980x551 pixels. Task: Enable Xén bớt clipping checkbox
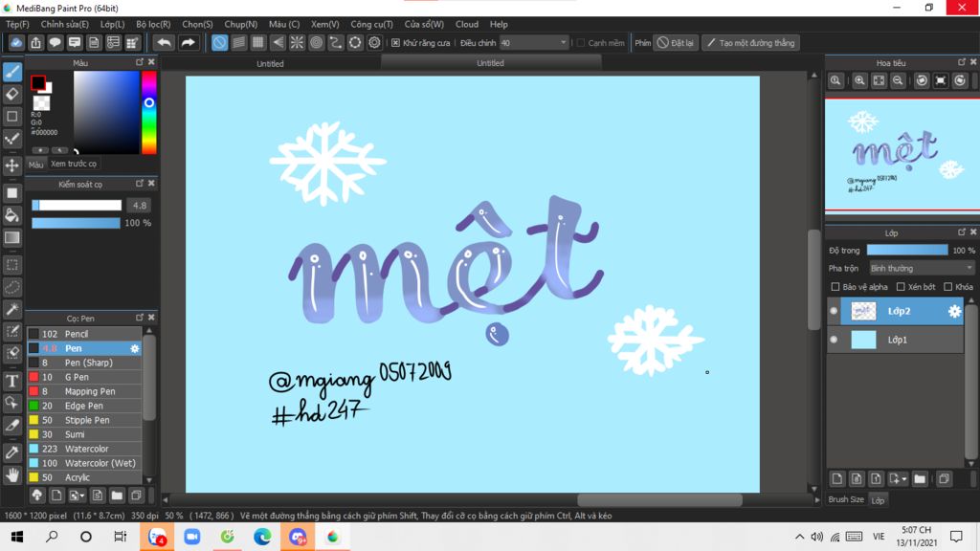coord(901,287)
